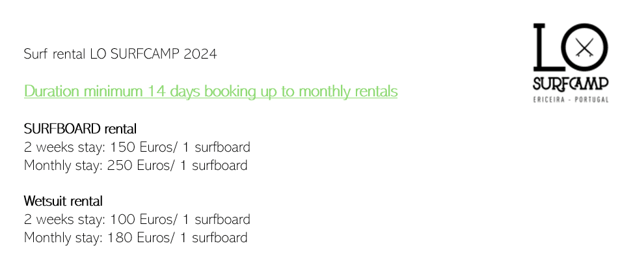Click the "Surf rental LO SURFCAMP 2024" title

point(120,54)
